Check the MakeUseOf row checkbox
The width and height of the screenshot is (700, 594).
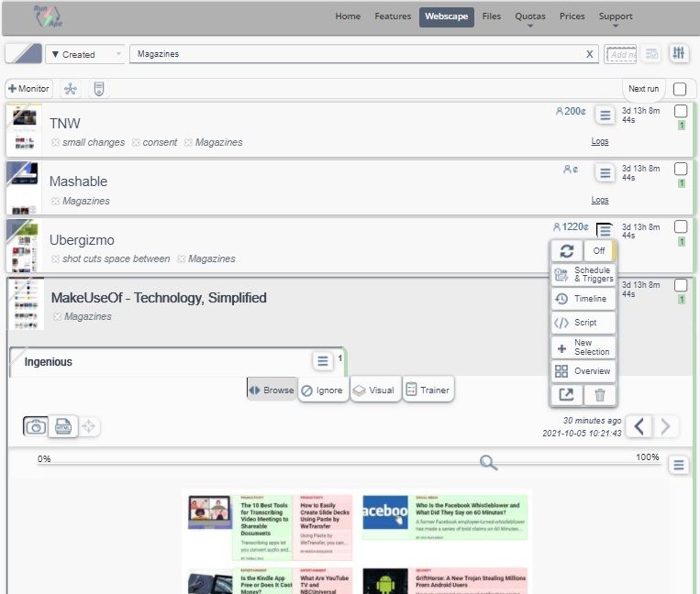681,285
